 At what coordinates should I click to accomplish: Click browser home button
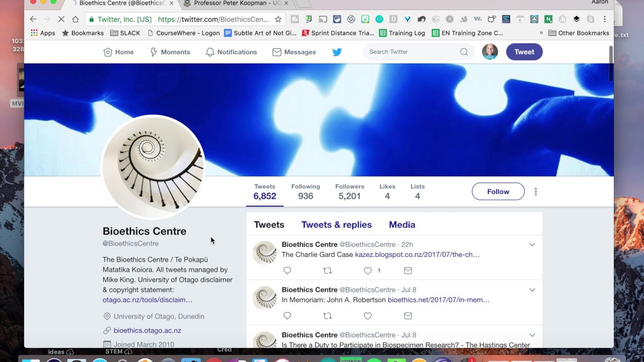pyautogui.click(x=75, y=19)
